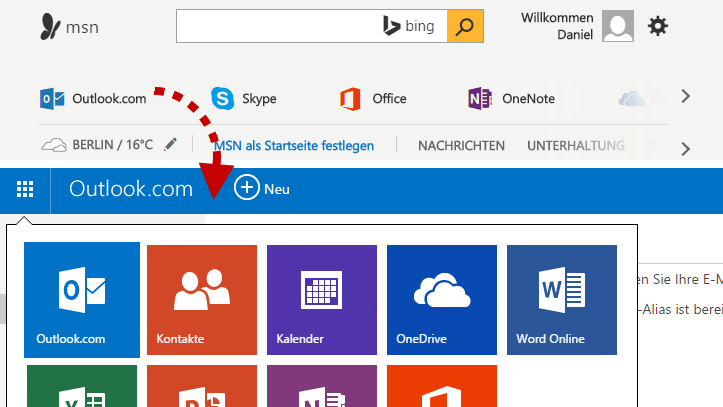Open the green Excel tile

82,386
